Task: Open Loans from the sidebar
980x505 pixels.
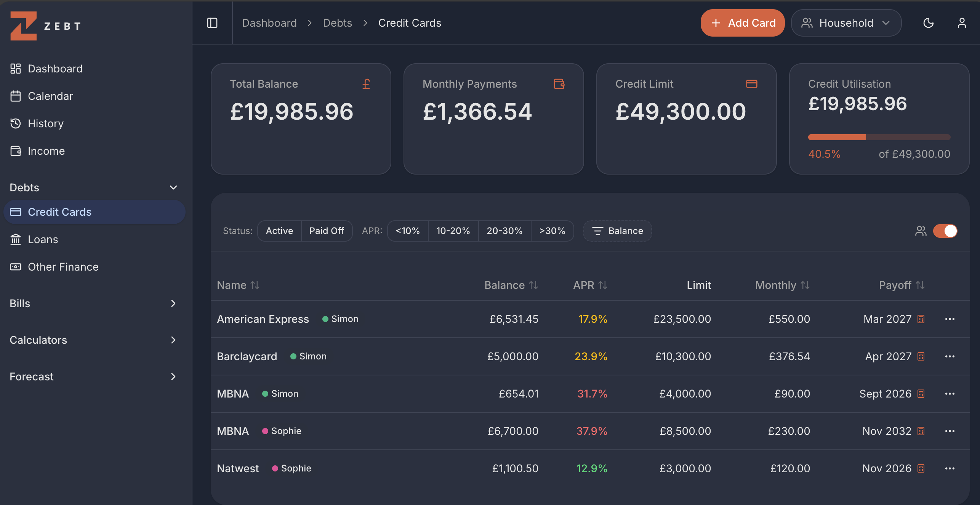Action: click(42, 239)
